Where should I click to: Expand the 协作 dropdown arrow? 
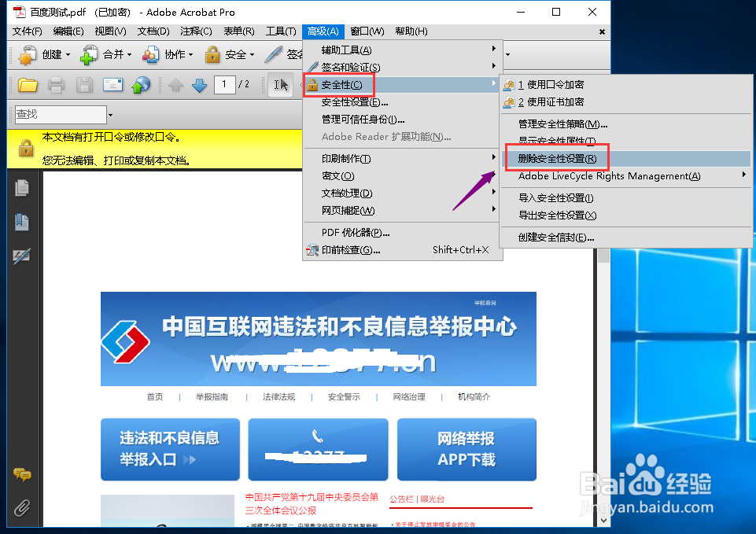tap(191, 55)
